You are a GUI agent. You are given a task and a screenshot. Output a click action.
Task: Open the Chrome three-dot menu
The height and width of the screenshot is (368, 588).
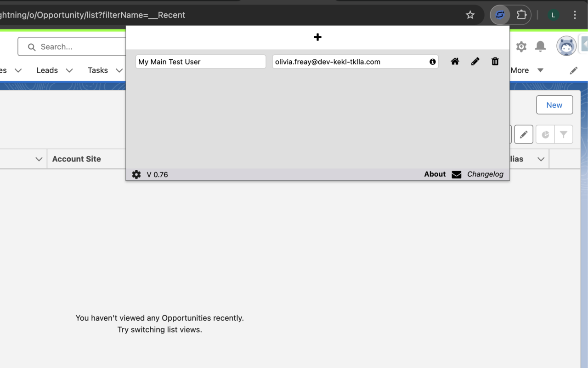coord(575,15)
